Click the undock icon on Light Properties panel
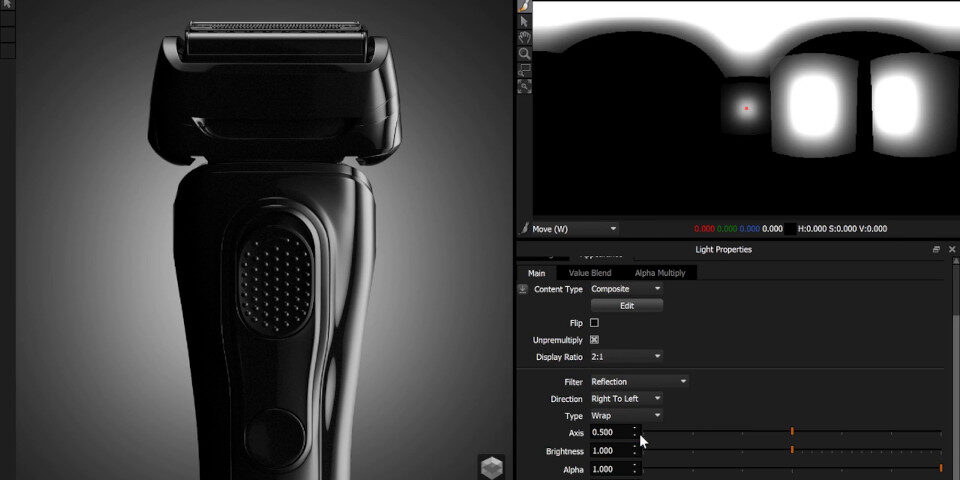Image resolution: width=960 pixels, height=480 pixels. (936, 250)
